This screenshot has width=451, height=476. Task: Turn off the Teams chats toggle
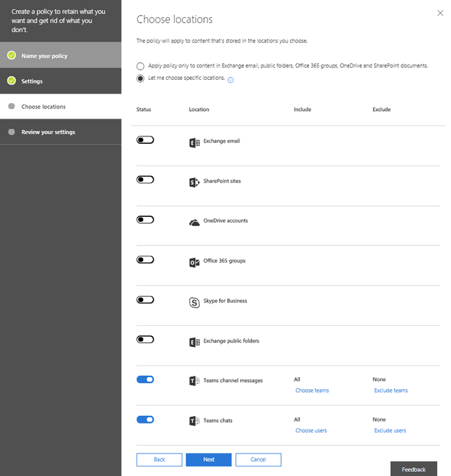coord(145,419)
